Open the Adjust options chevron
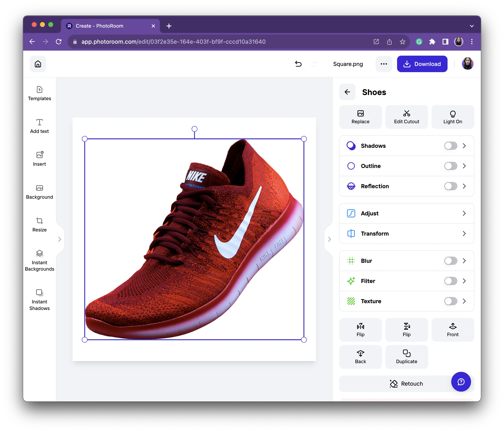 464,213
